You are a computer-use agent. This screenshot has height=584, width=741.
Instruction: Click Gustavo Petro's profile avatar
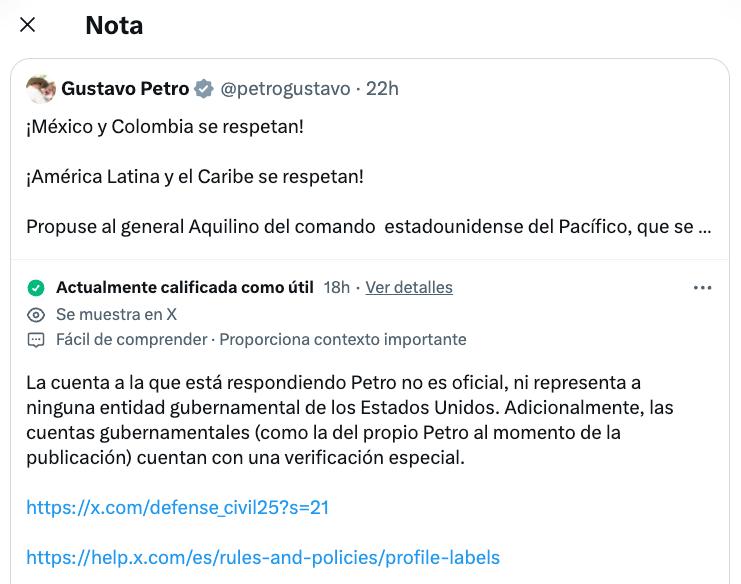pyautogui.click(x=40, y=89)
